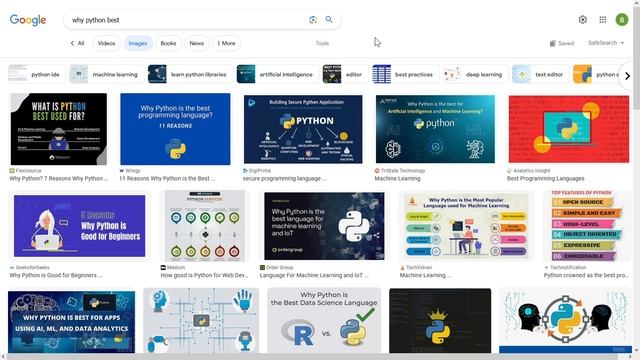Filter by best practices chip
Screen dimensions: 640x360
click(x=405, y=74)
